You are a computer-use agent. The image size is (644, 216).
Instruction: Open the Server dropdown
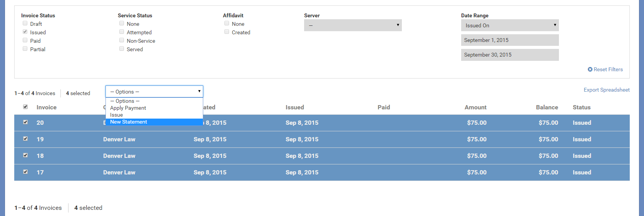(353, 25)
